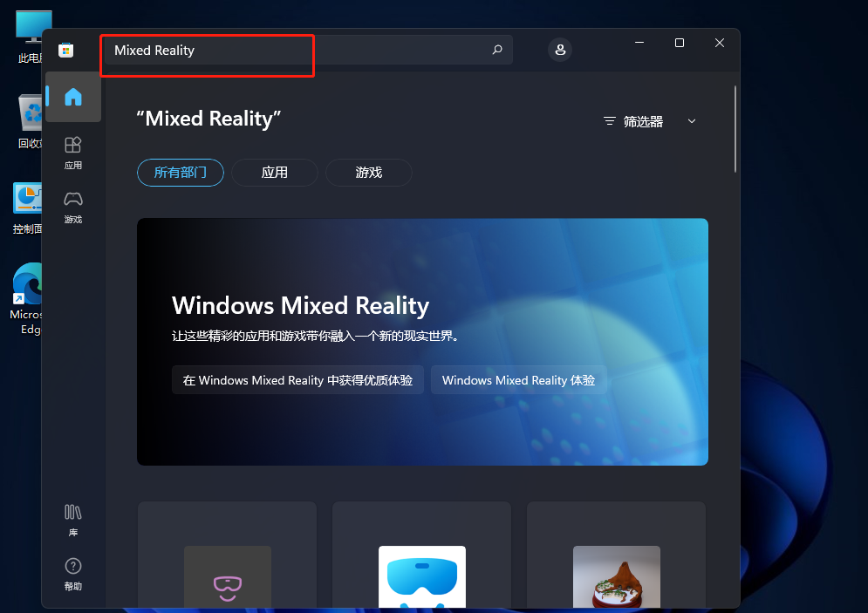Click the vertical scrollbar in the Store window
868x613 pixels.
click(735, 129)
